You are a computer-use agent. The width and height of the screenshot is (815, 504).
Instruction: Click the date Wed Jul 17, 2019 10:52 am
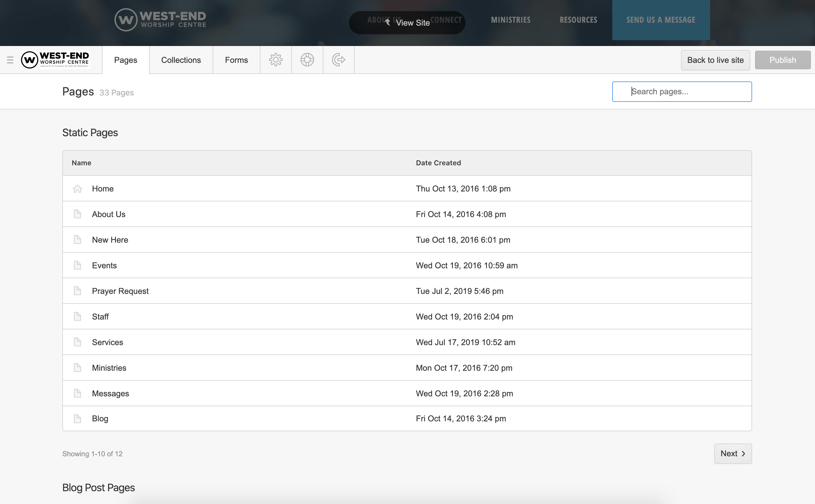click(465, 342)
